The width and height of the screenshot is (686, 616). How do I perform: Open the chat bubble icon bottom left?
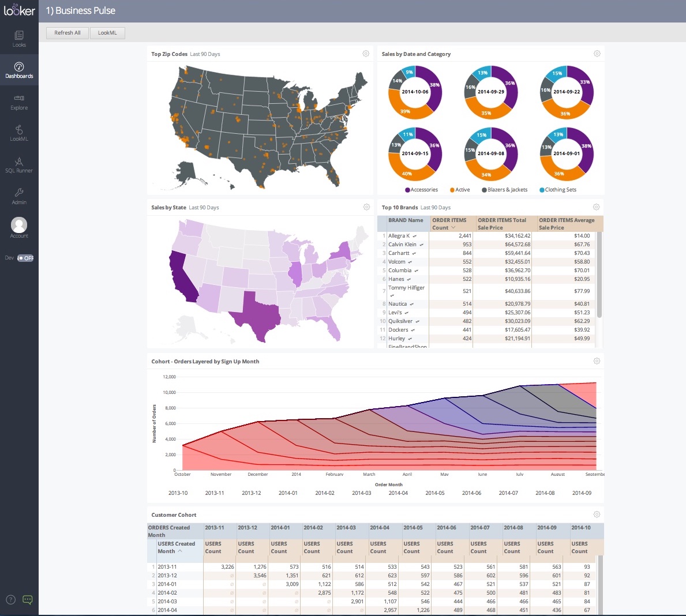[27, 600]
